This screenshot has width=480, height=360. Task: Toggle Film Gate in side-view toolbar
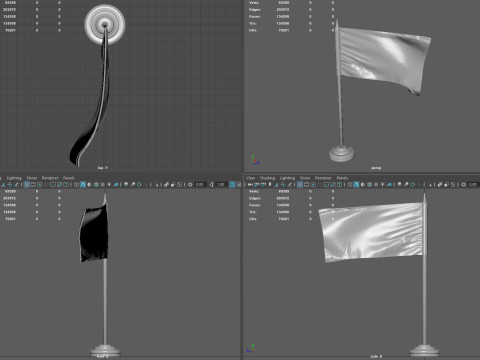point(306,184)
